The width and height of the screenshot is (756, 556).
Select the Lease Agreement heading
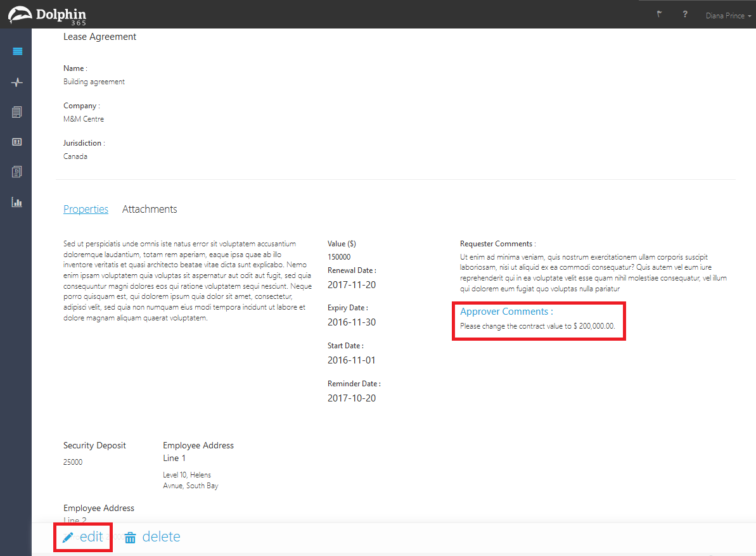click(x=99, y=37)
